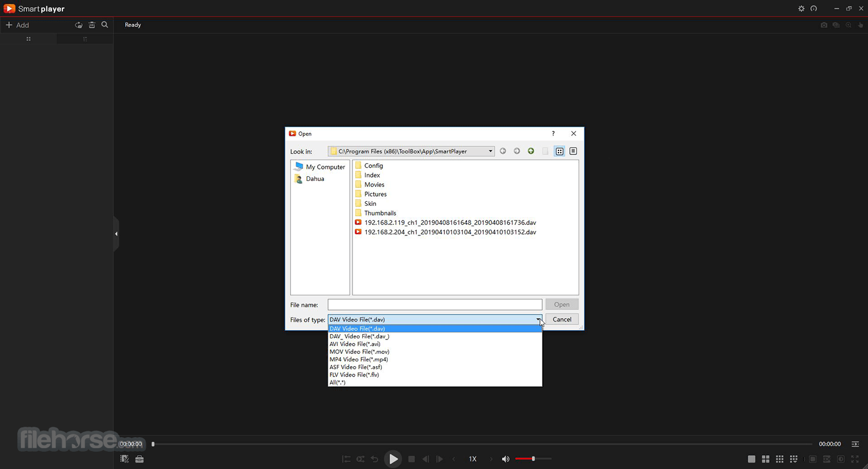Select the Thumbnails folder

[x=375, y=213]
